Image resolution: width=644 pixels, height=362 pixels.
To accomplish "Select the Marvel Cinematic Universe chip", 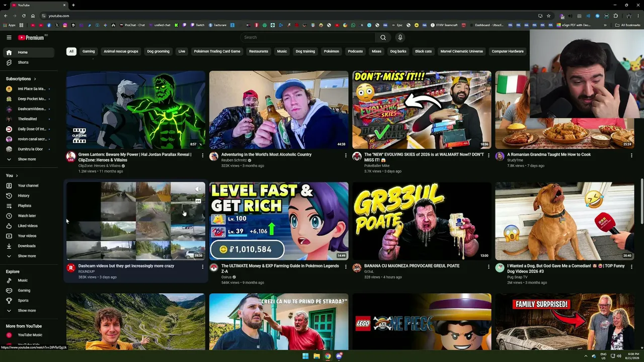I will coord(461,51).
